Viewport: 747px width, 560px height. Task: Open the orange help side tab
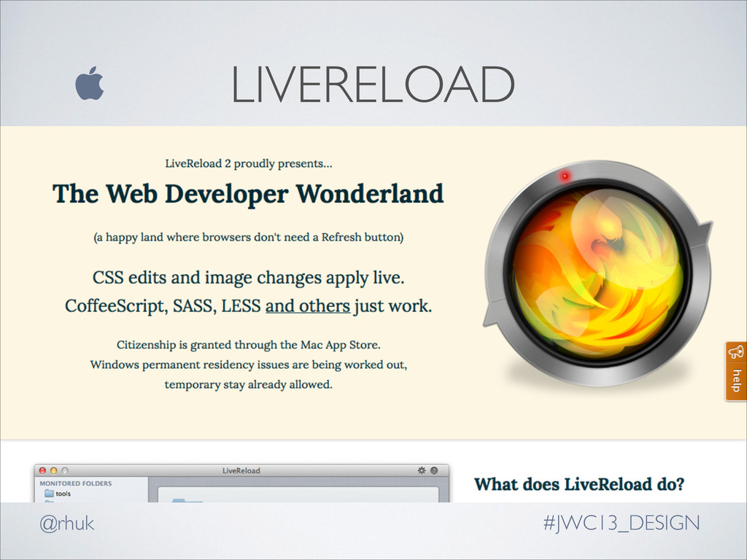tap(736, 371)
